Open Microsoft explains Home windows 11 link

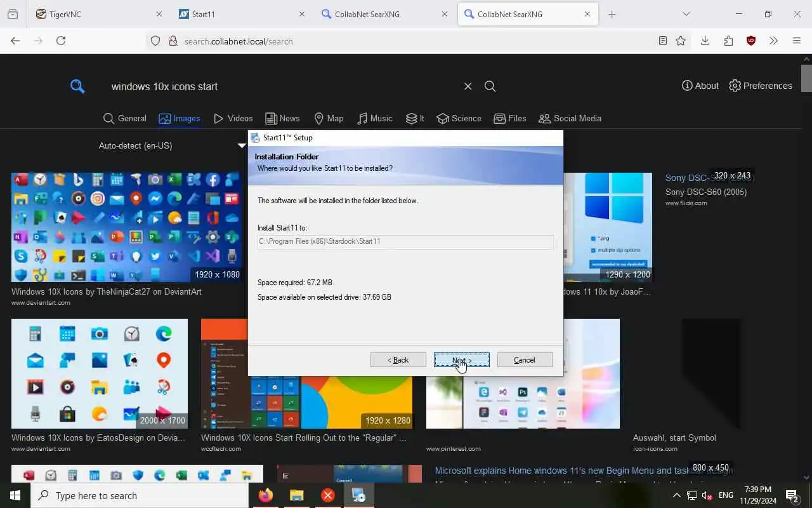(584, 471)
